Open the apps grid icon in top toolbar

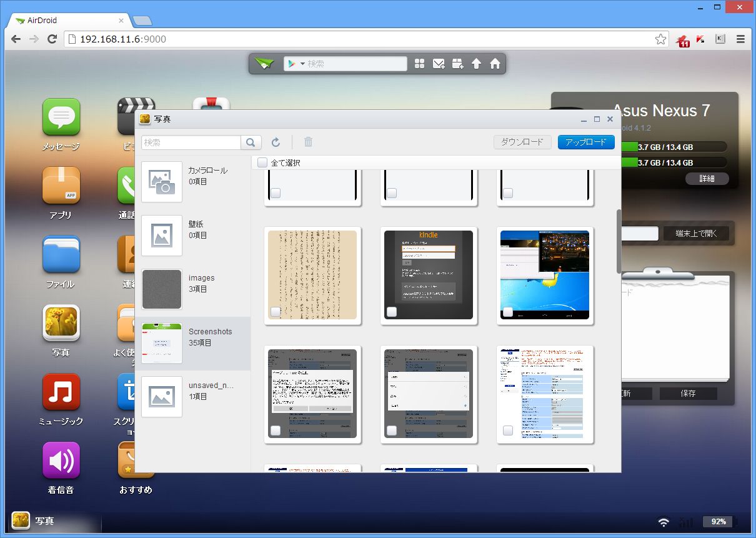point(420,64)
